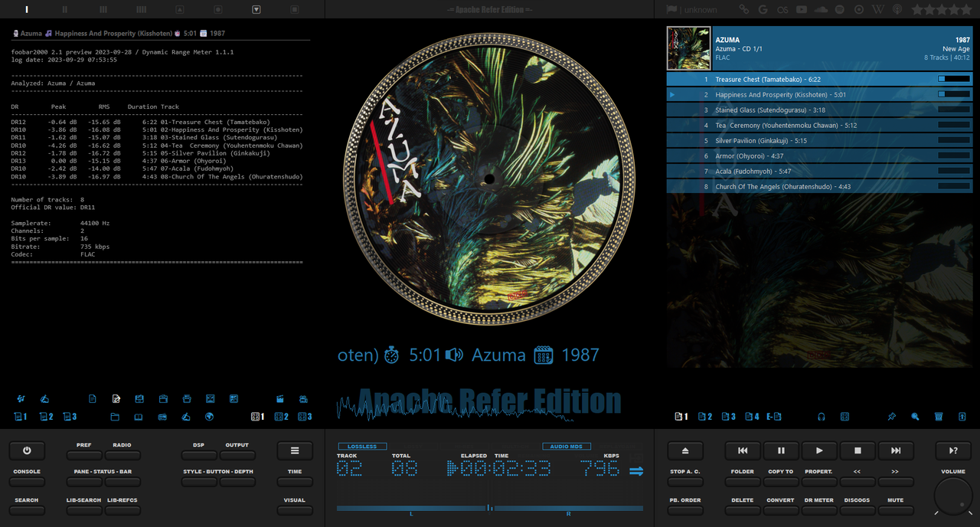The width and height of the screenshot is (980, 527).
Task: Select track Silver Pavilion (Ginkakuji) in playlist
Action: (819, 140)
